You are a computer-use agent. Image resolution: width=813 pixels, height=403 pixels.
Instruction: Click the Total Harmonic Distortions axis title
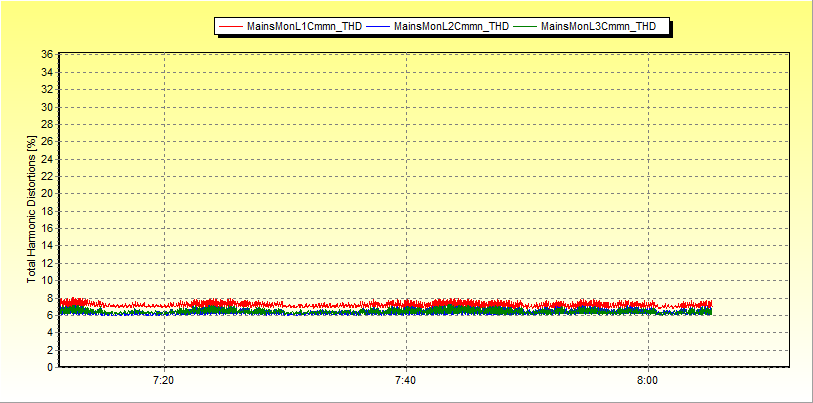pyautogui.click(x=32, y=210)
